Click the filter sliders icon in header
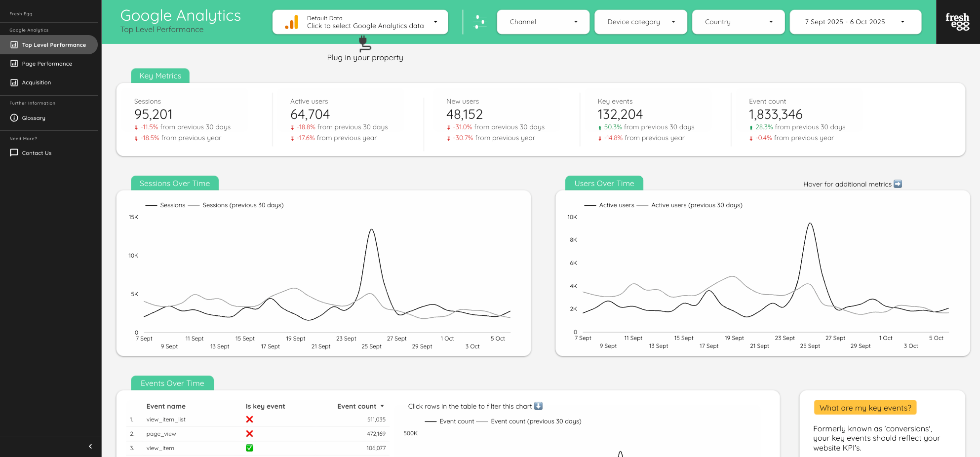The height and width of the screenshot is (457, 980). click(479, 22)
